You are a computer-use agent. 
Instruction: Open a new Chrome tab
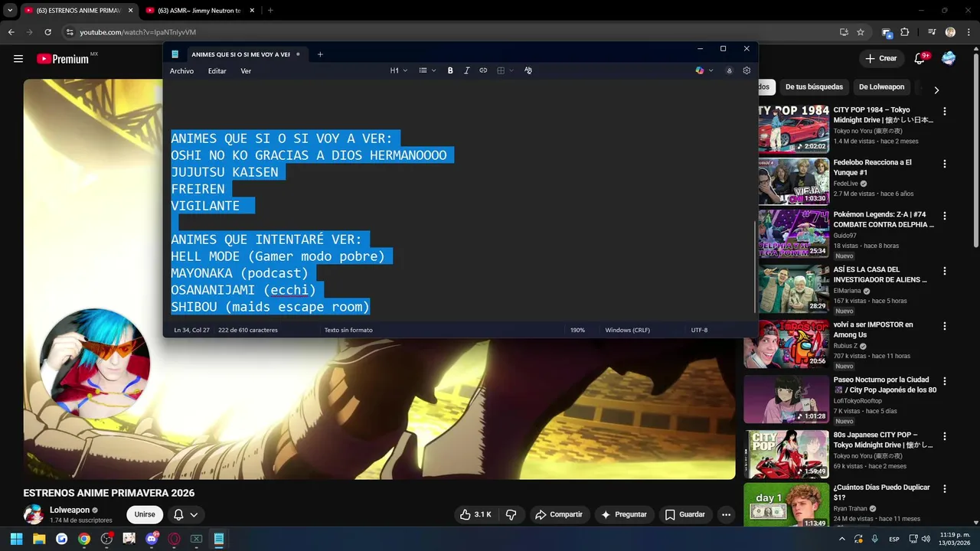click(x=270, y=11)
